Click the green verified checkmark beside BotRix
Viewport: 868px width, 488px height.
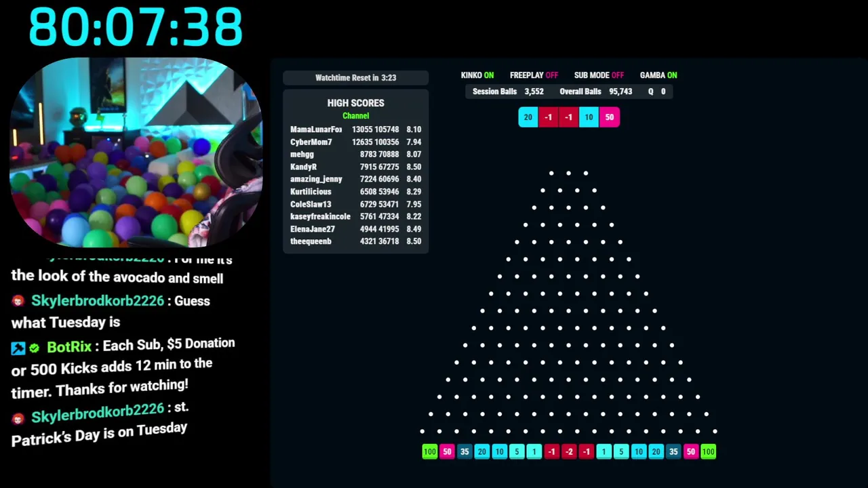[35, 348]
